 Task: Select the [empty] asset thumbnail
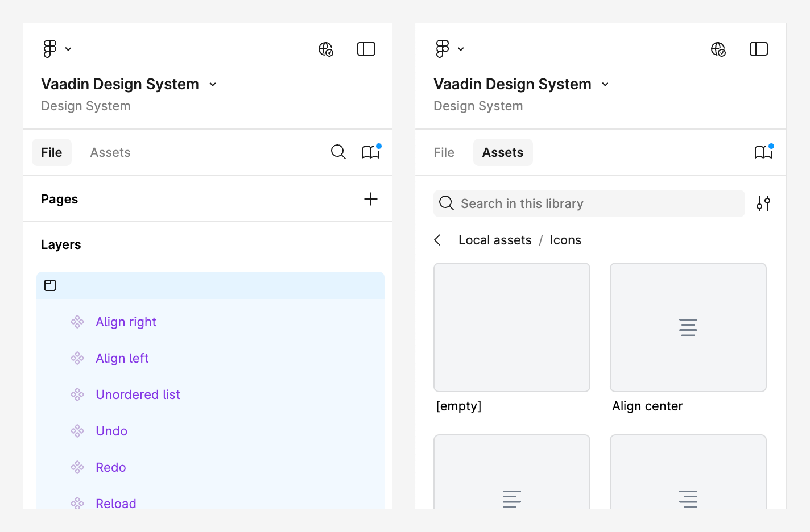coord(512,327)
